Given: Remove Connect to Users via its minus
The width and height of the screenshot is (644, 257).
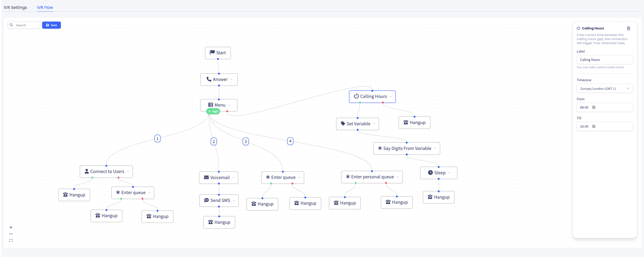Looking at the screenshot, I should click(x=128, y=172).
